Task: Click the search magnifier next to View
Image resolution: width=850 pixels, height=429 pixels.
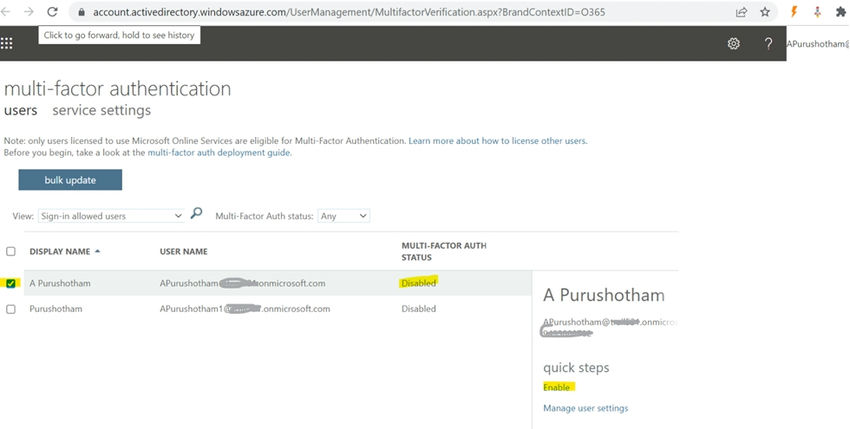Action: [196, 214]
